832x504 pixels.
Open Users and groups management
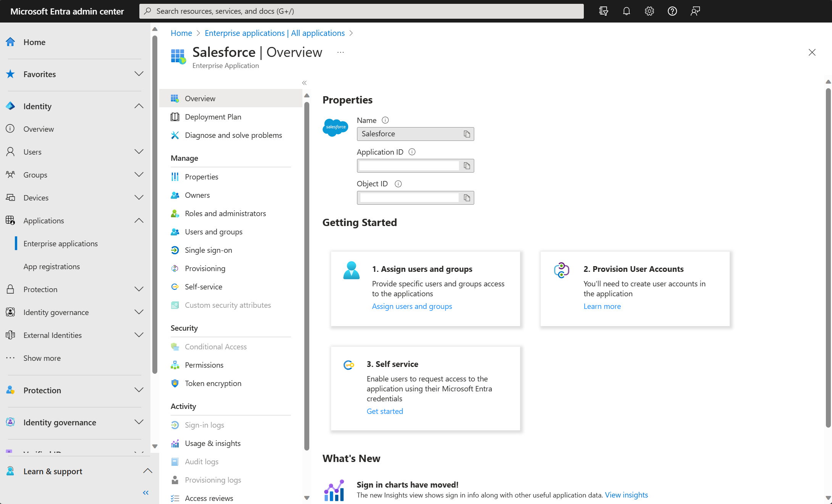coord(213,231)
